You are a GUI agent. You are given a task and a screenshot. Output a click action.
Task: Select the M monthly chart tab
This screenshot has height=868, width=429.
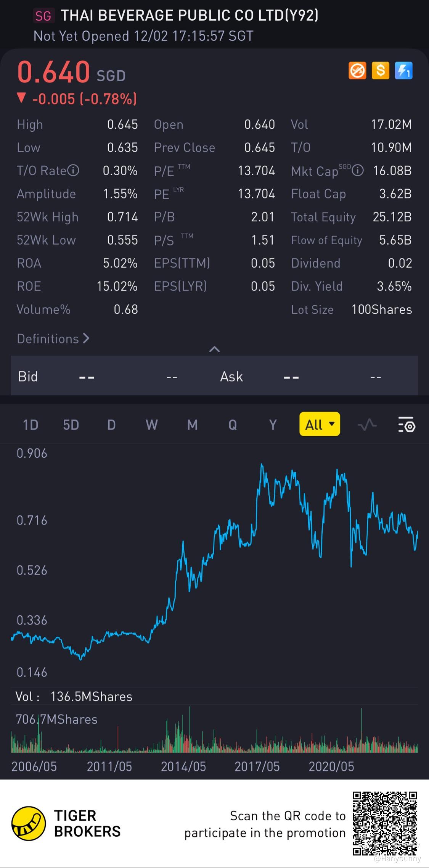coord(192,425)
